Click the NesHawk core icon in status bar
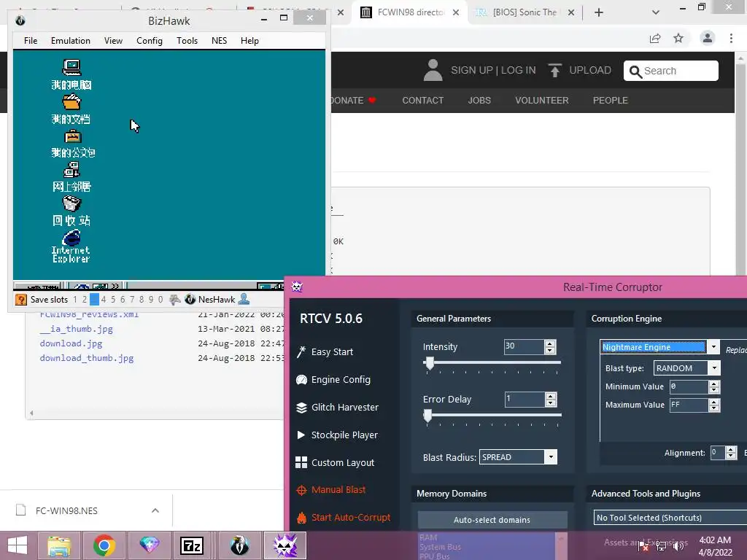The width and height of the screenshot is (747, 560). click(190, 300)
